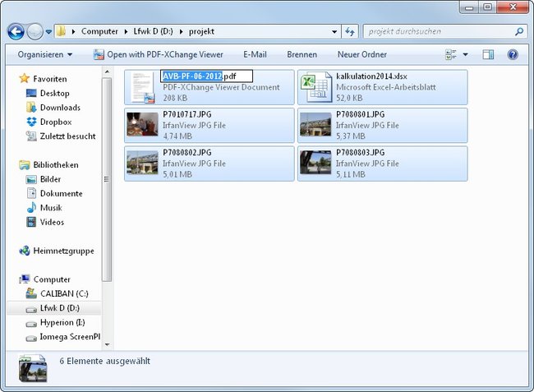This screenshot has height=392, width=534.
Task: Click Open with PDF-XChange Viewer
Action: coord(159,54)
